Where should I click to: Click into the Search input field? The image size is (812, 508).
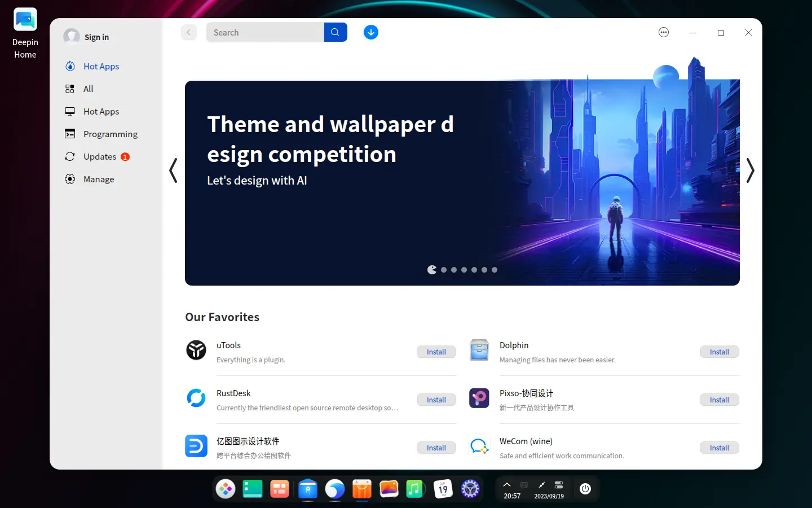[x=265, y=32]
